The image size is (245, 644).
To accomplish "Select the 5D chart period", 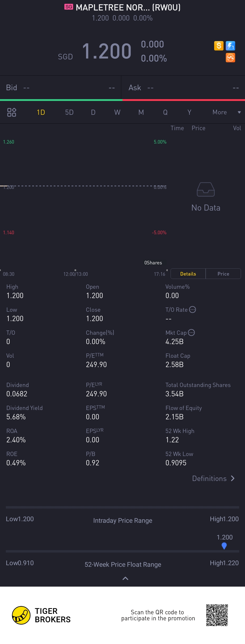I will point(69,112).
